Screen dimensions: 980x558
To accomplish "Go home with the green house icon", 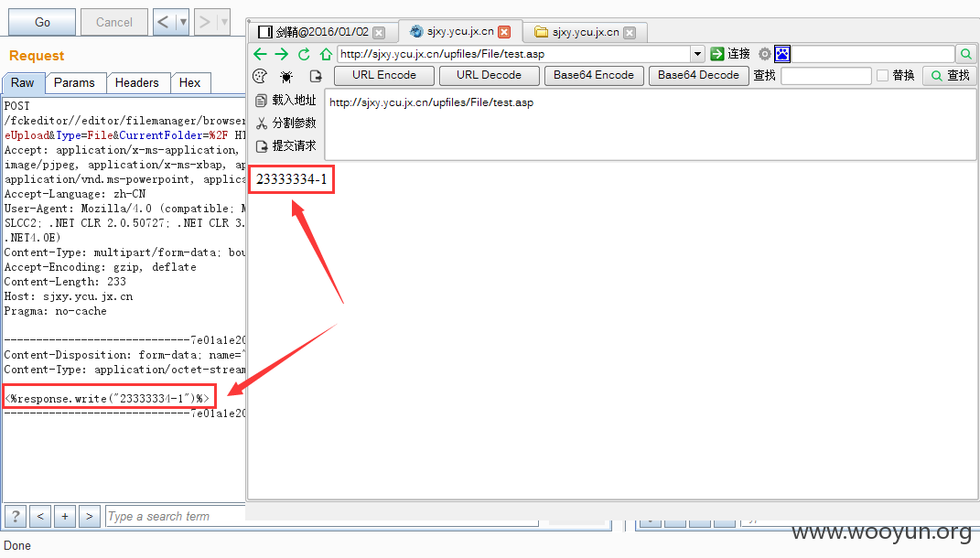I will point(326,54).
